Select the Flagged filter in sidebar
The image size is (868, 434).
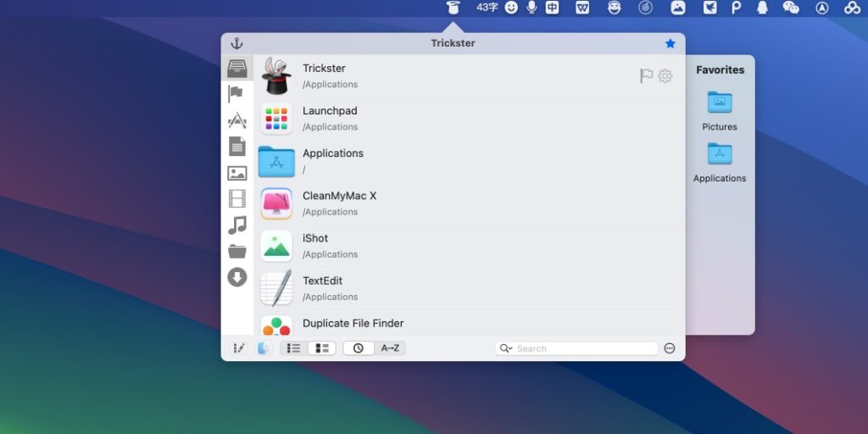236,93
